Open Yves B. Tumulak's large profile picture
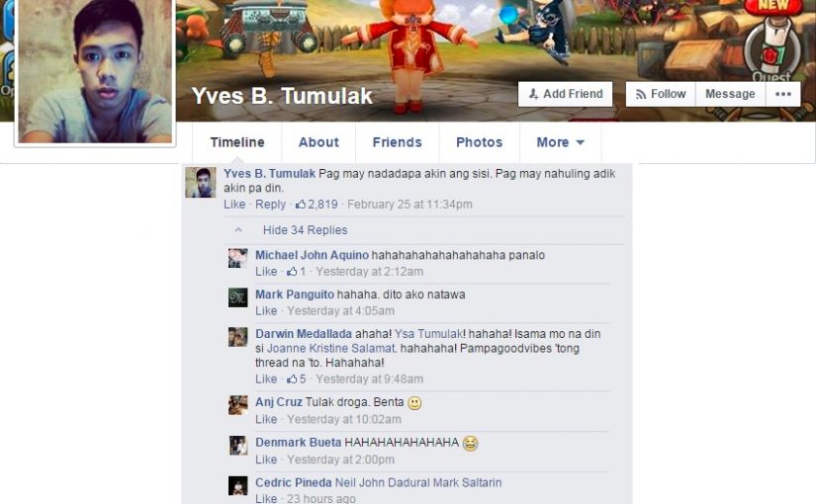Screen dimensions: 816x504 pos(95,70)
